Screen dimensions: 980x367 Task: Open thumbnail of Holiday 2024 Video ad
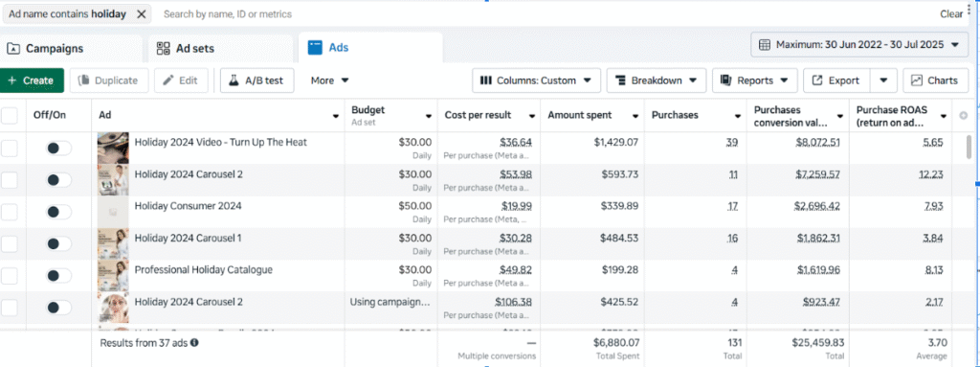(113, 149)
